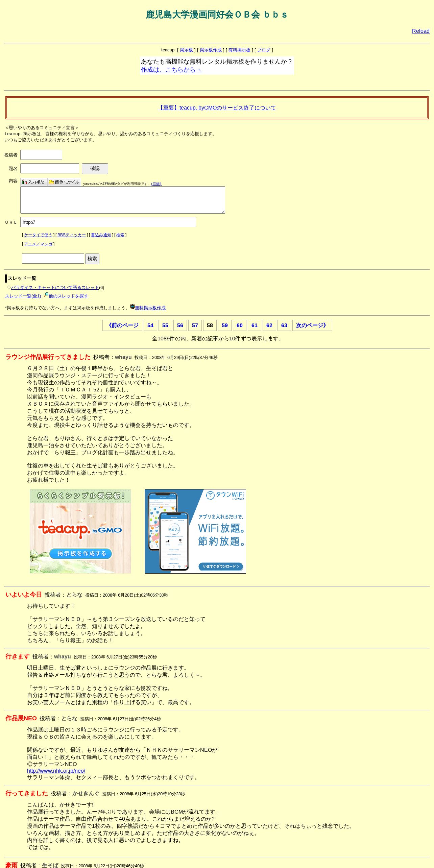Open the 掲示板 link in teacup header
The image size is (434, 868).
tap(186, 50)
